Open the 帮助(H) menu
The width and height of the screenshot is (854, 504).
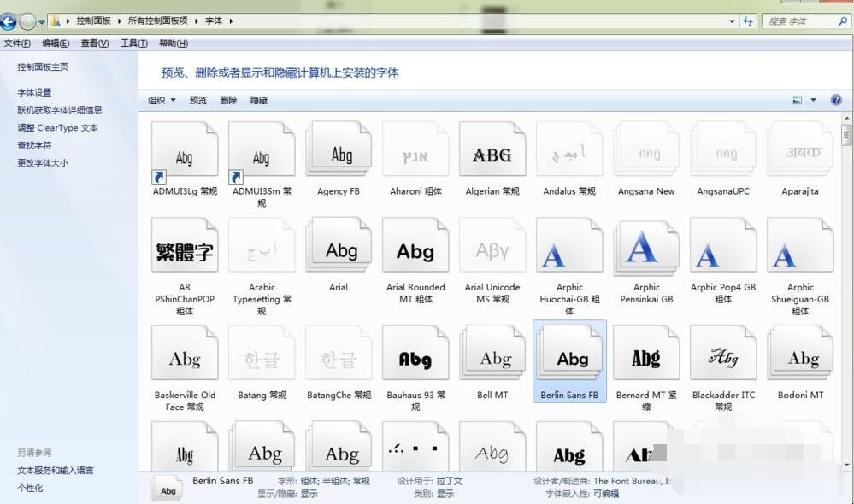174,44
